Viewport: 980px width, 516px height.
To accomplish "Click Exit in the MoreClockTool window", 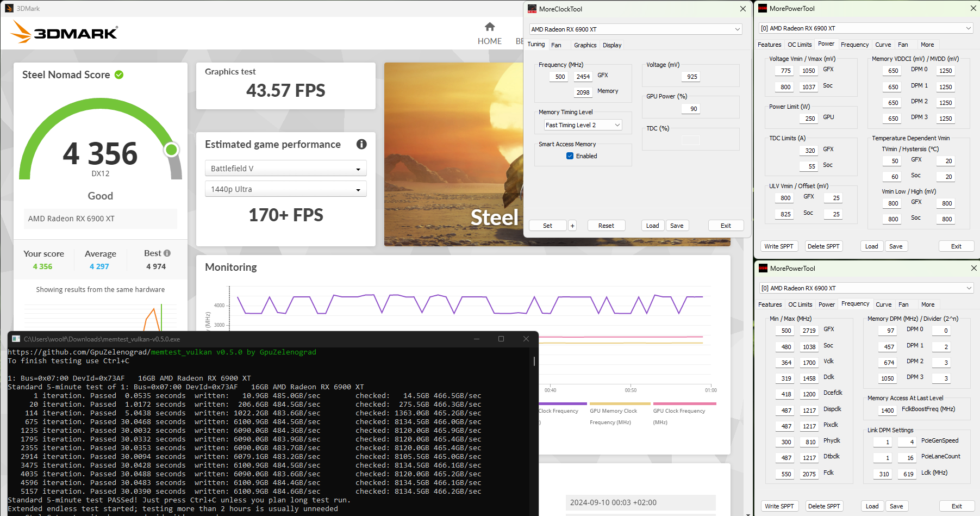I will pos(726,226).
